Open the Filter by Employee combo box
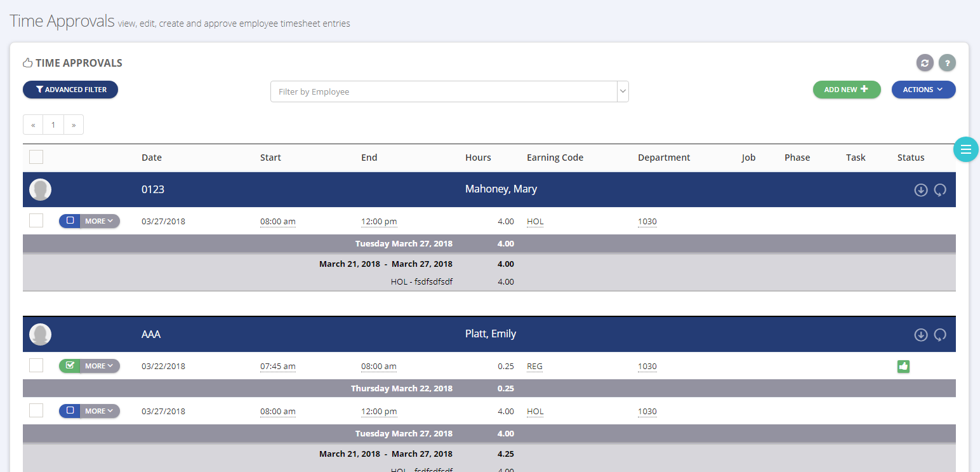980x472 pixels. tap(449, 91)
